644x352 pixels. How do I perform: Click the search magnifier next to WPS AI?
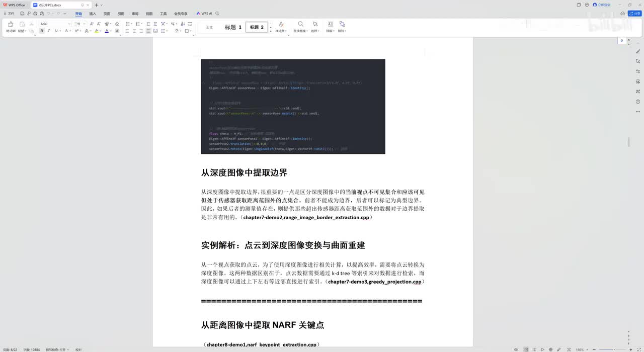(x=217, y=14)
